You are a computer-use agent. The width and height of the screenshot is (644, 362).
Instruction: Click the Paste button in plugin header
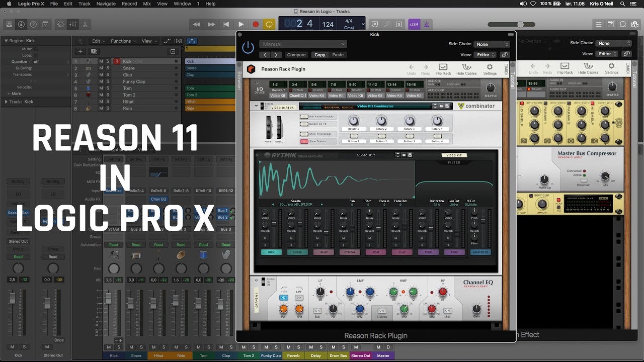(338, 55)
